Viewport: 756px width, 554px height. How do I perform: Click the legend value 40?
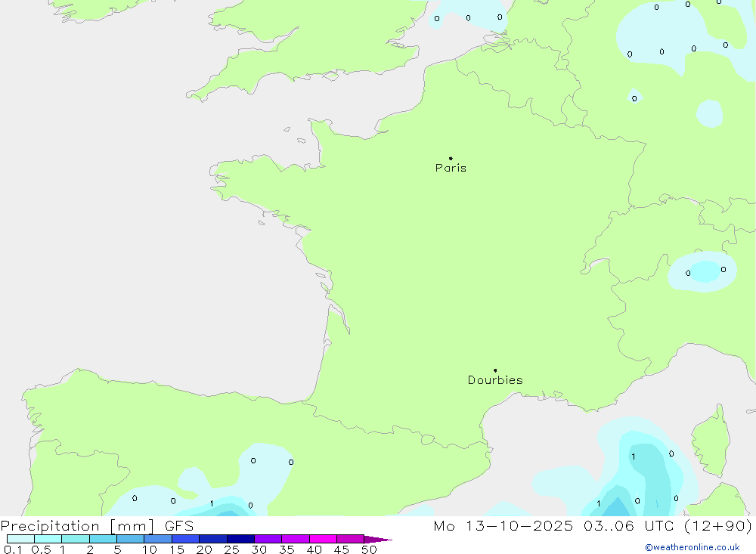click(314, 549)
